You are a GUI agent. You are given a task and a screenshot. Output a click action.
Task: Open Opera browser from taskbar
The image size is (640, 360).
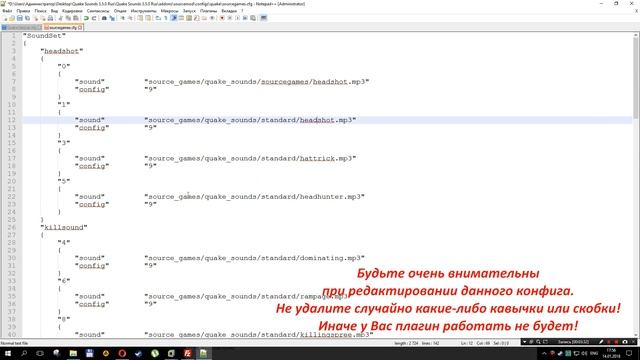click(122, 353)
